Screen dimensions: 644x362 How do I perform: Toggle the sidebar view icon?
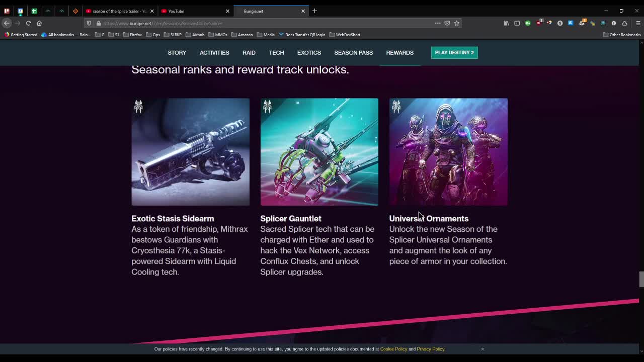pyautogui.click(x=517, y=23)
